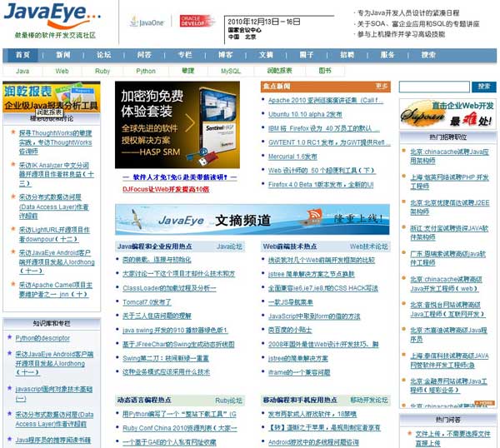Open the Firefox 4.0 Beta 1 news link
Image resolution: width=500 pixels, height=448 pixels.
(x=321, y=185)
